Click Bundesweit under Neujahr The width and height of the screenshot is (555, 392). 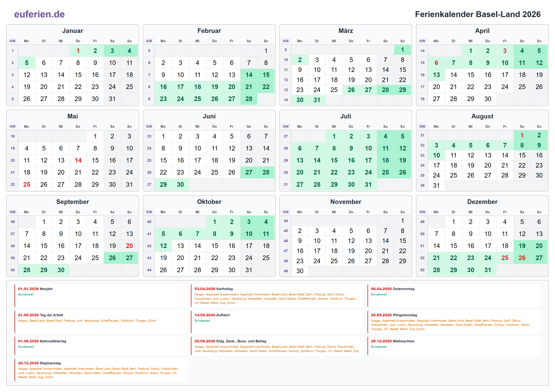tap(26, 294)
